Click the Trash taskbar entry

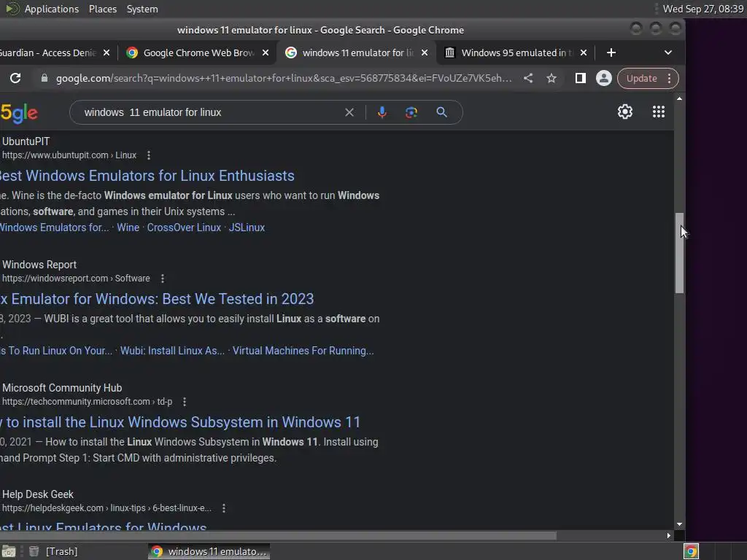pyautogui.click(x=61, y=551)
